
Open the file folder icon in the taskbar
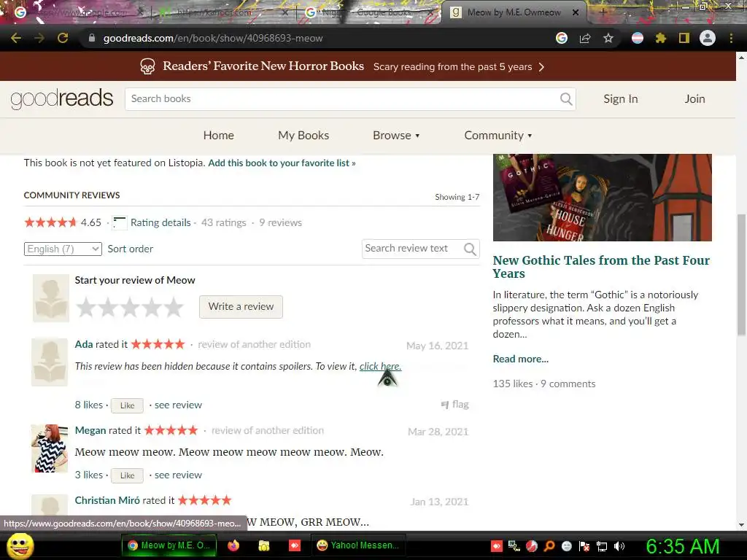tap(264, 545)
